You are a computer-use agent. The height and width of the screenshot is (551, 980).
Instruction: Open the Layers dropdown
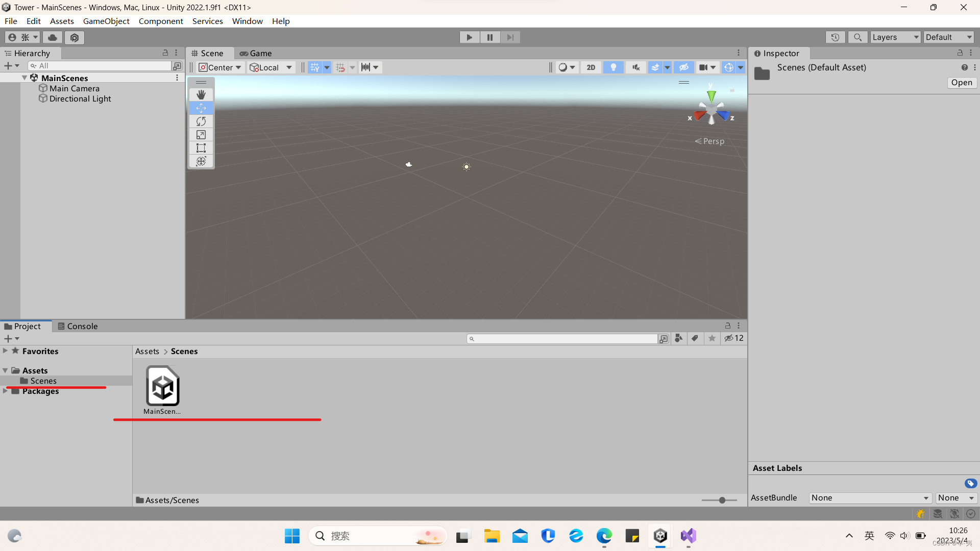coord(895,37)
